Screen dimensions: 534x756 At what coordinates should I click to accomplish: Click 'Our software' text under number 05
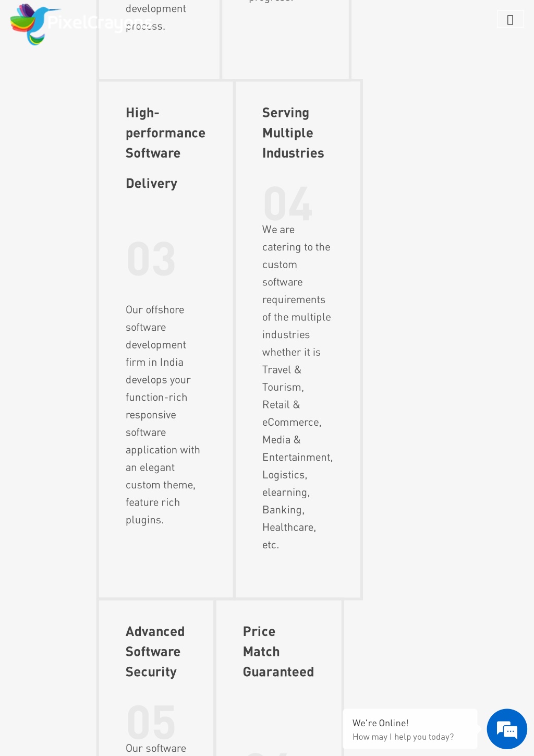click(x=156, y=748)
